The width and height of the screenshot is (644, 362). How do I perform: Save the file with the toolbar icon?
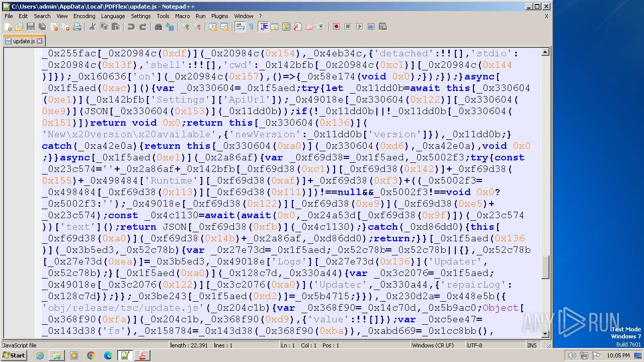click(x=31, y=27)
